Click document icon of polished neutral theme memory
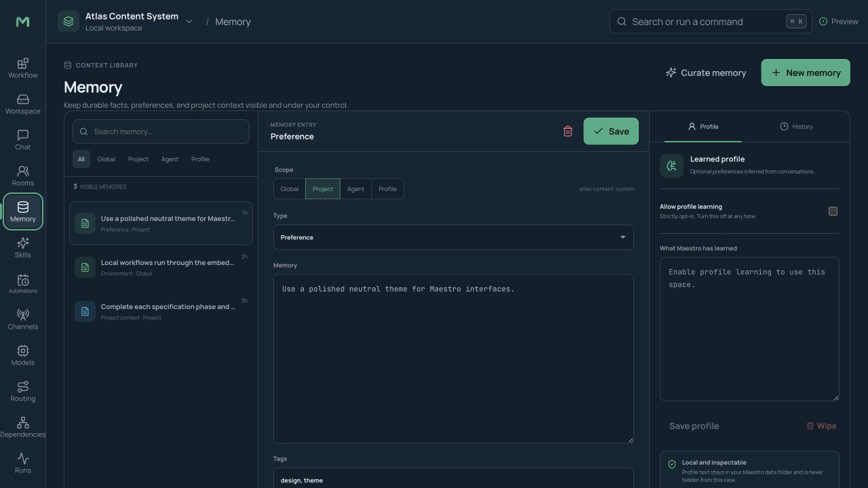 coord(85,223)
